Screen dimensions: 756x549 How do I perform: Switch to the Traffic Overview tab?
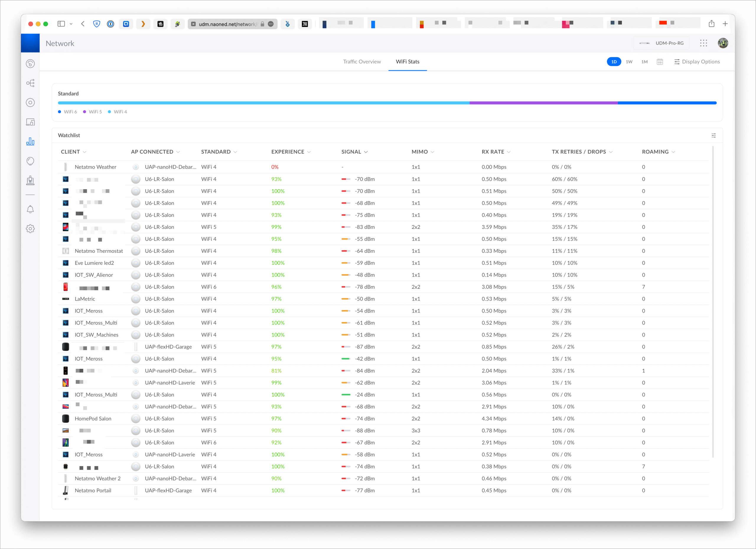[x=362, y=62]
